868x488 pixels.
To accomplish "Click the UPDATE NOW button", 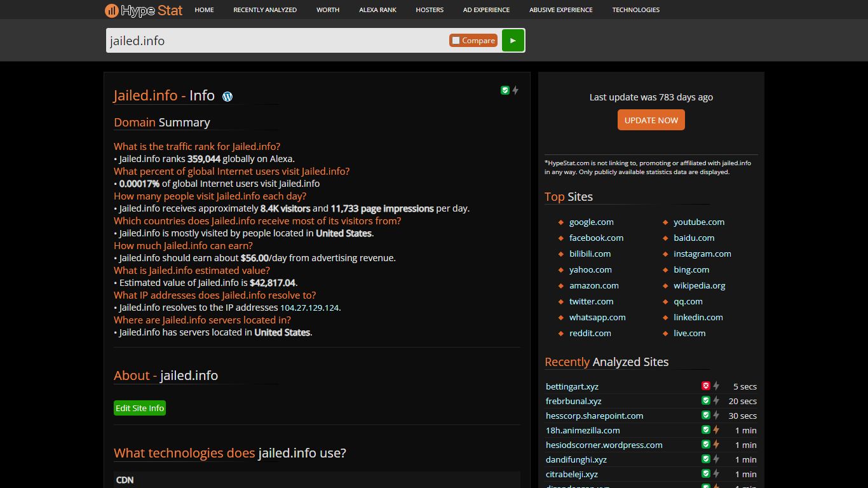I will 651,120.
